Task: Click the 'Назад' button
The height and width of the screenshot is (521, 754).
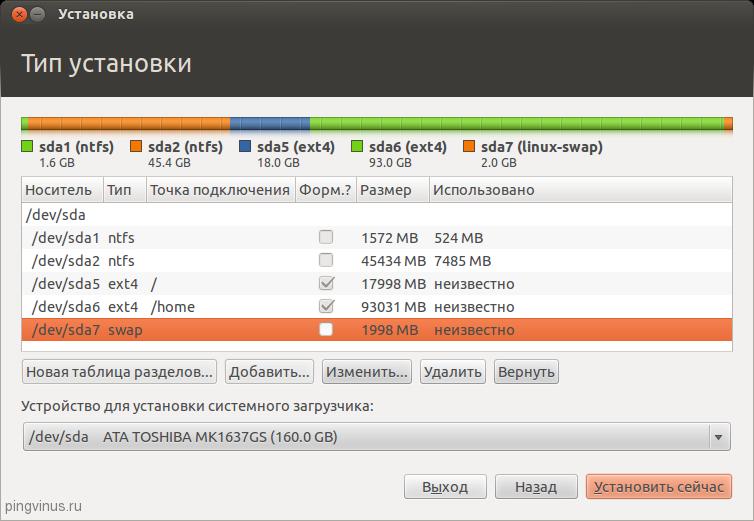Action: [x=536, y=487]
